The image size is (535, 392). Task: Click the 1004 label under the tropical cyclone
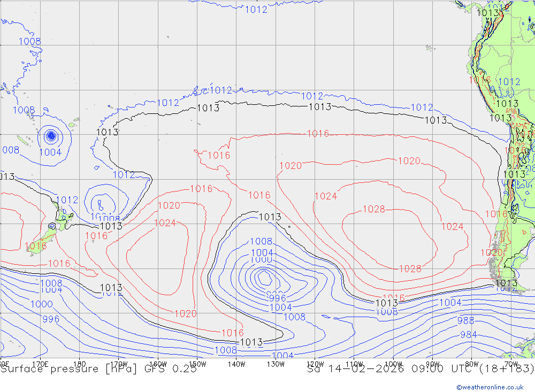tap(50, 152)
